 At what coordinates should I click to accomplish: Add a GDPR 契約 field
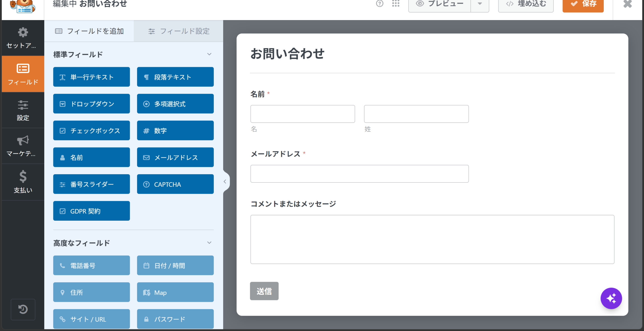[x=92, y=211]
